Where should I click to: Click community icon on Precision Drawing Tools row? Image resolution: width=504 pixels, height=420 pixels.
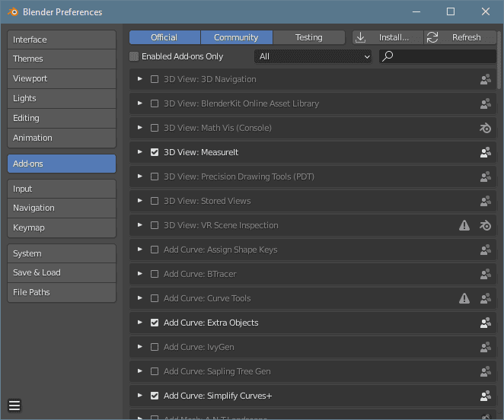[486, 177]
